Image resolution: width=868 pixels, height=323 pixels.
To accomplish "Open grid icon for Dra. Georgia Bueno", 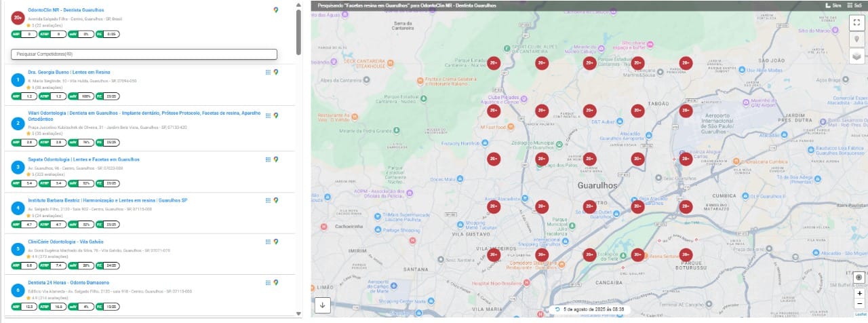I will tap(268, 72).
